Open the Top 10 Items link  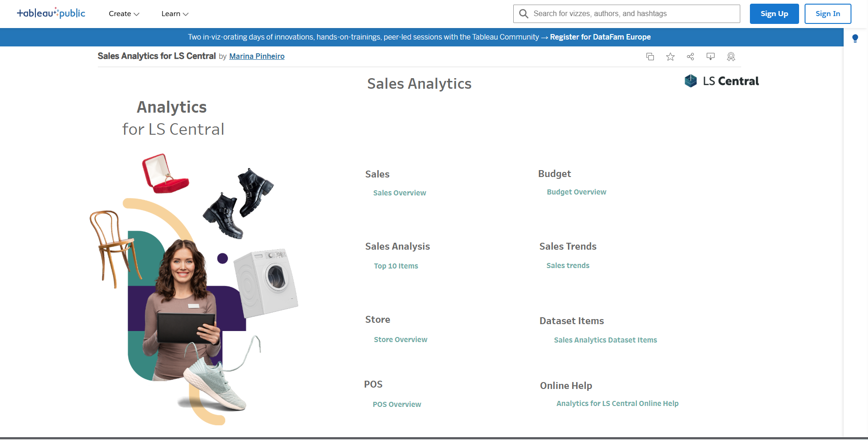[x=396, y=266]
